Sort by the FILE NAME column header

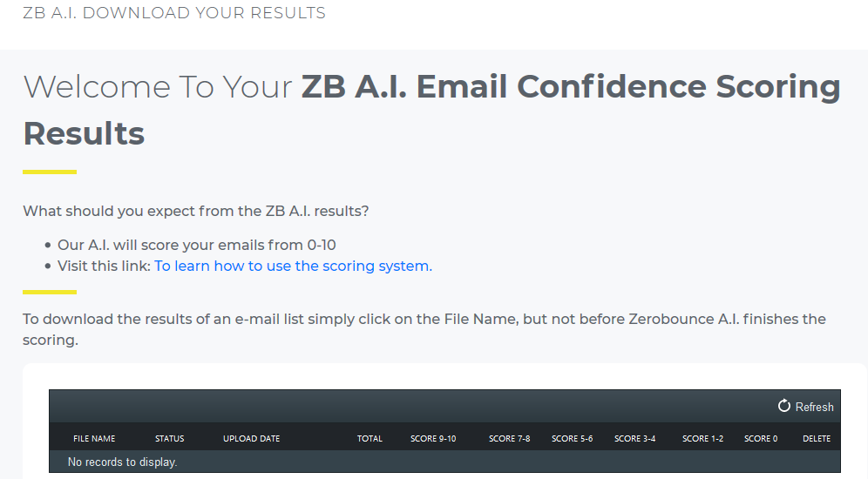(94, 439)
